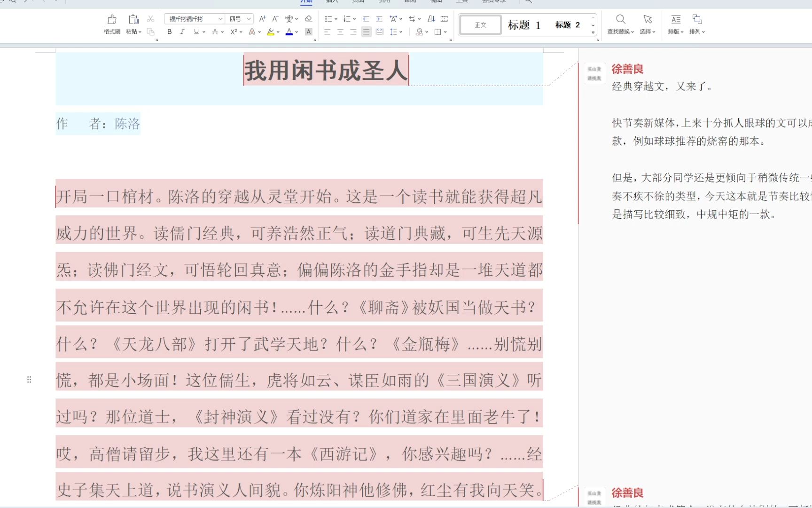Viewport: 812px width, 508px height.
Task: Click the 排版 layout icon
Action: pyautogui.click(x=676, y=19)
